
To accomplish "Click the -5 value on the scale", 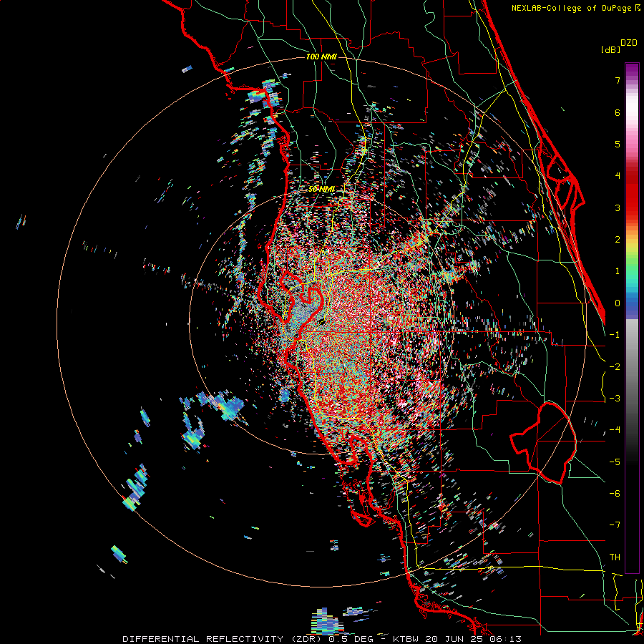I will pyautogui.click(x=615, y=462).
